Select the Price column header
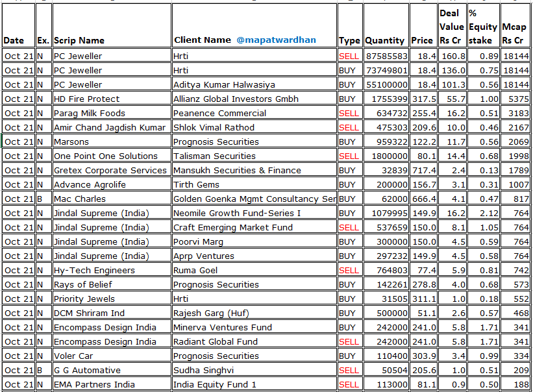The height and width of the screenshot is (392, 533). coord(423,25)
